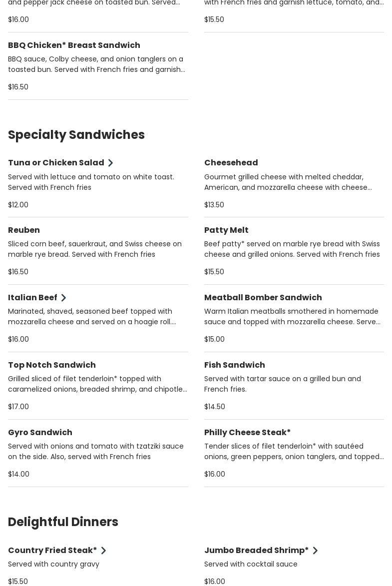This screenshot has width=392, height=586.
Task: Click the Jumbo Breaded Shrimp title
Action: [x=256, y=551]
